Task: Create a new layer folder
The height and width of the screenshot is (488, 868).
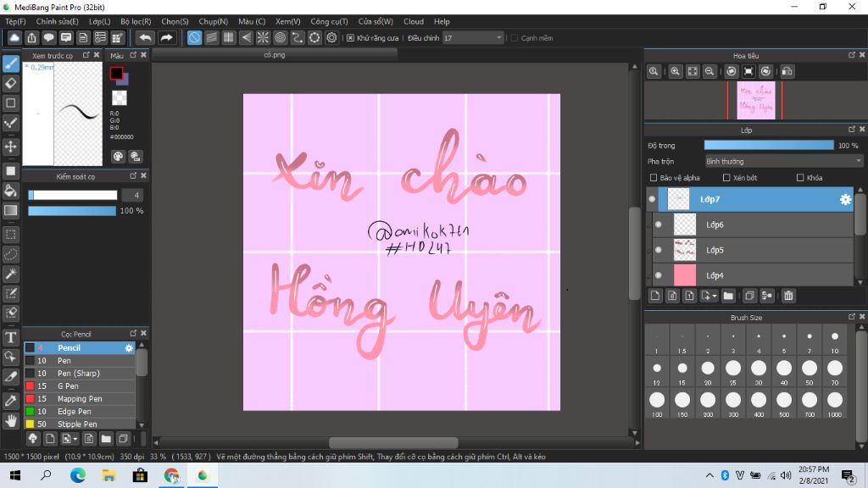Action: pos(728,296)
